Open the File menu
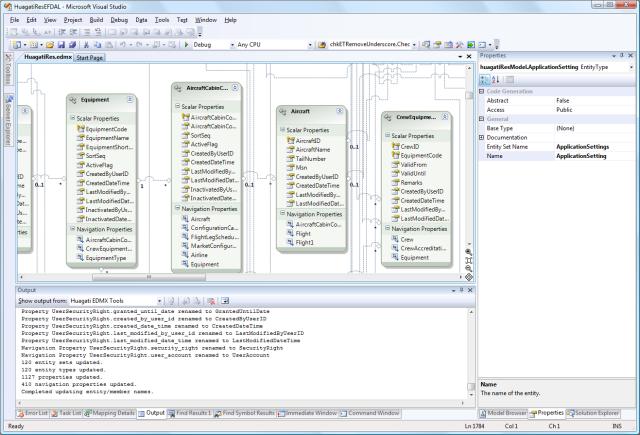This screenshot has height=435, width=640. [14, 20]
